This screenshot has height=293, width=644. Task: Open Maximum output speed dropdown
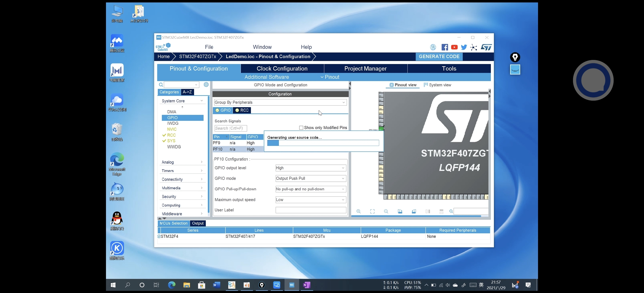pos(311,200)
